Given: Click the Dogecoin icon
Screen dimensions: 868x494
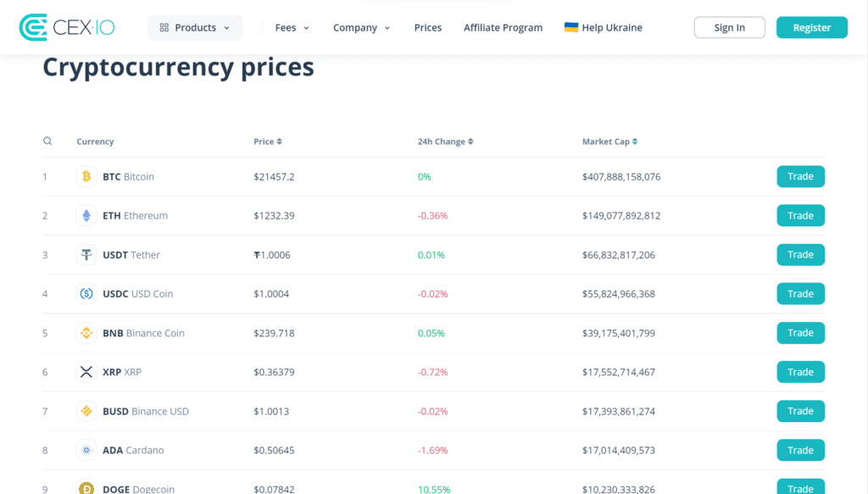Looking at the screenshot, I should [x=86, y=489].
